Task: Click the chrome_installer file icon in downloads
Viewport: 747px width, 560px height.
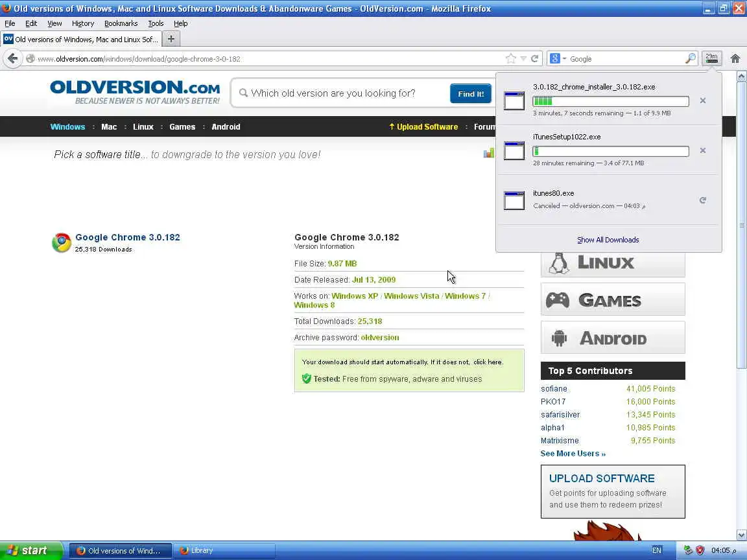Action: point(514,100)
